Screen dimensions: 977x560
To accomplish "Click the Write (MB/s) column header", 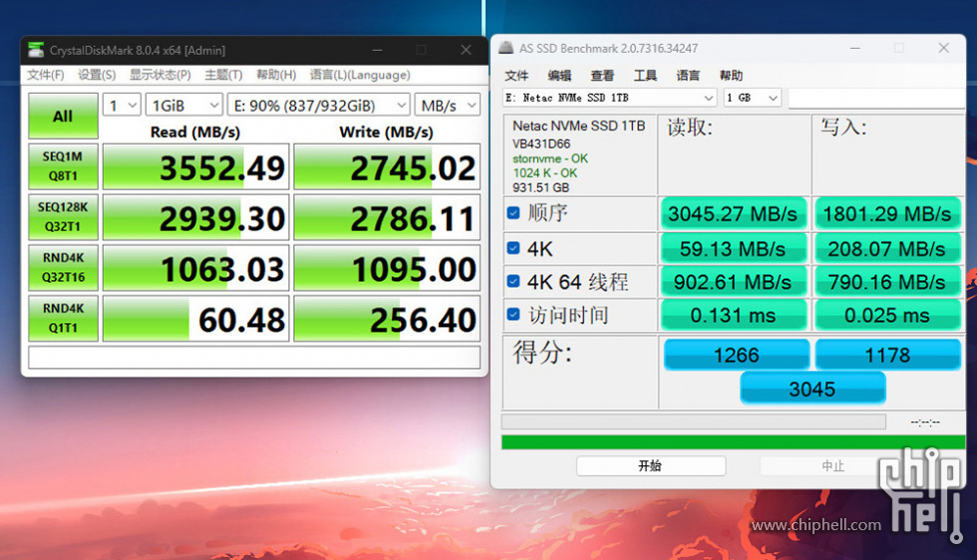I will 387,133.
